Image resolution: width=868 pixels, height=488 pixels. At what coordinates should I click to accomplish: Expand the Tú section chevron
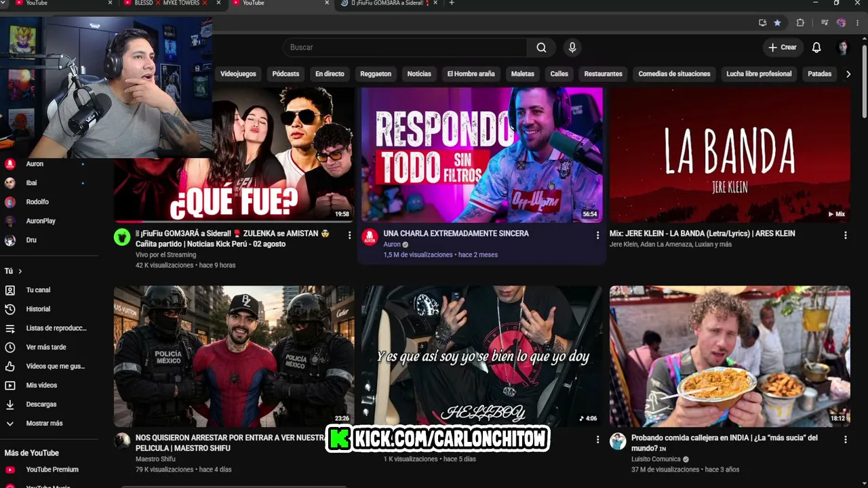click(20, 271)
